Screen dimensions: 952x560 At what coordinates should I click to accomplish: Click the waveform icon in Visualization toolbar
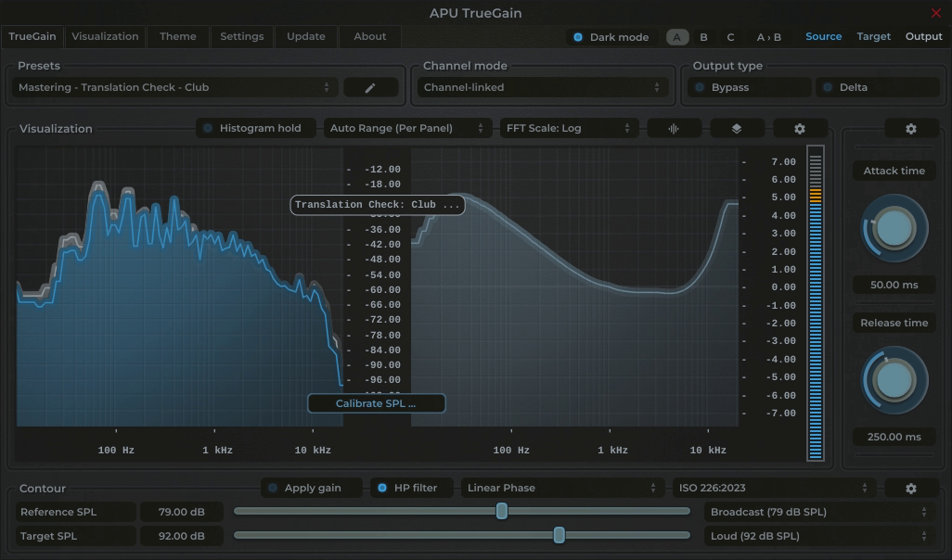coord(674,129)
